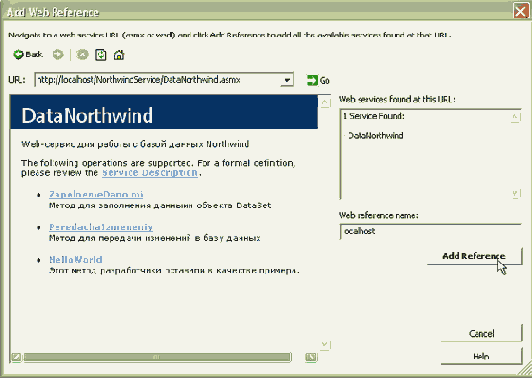Screen dimensions: 532x378
Task: Click the Back navigation button
Action: 28,55
